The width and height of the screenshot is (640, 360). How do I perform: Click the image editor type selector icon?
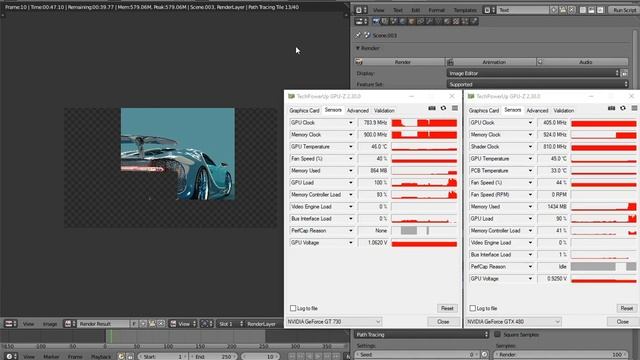point(10,324)
